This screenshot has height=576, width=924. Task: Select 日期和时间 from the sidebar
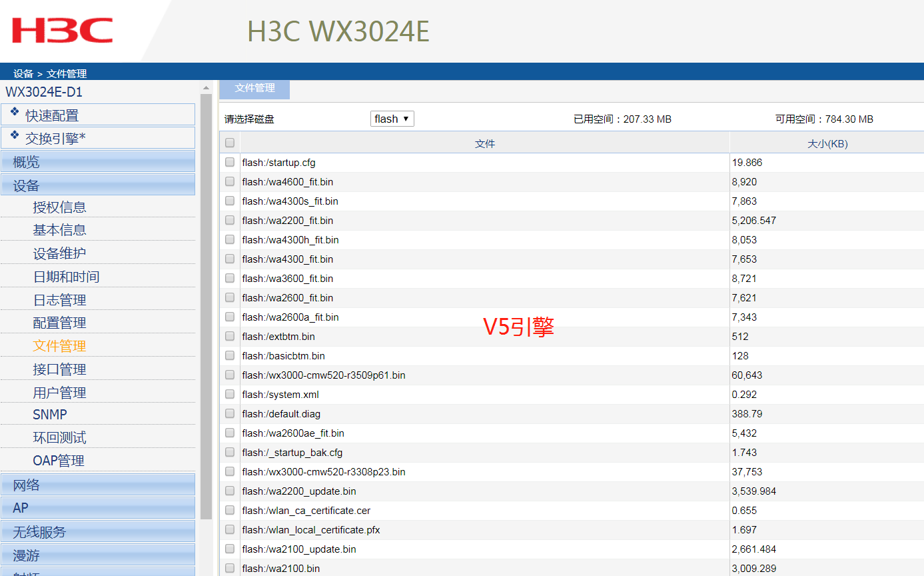click(x=66, y=277)
